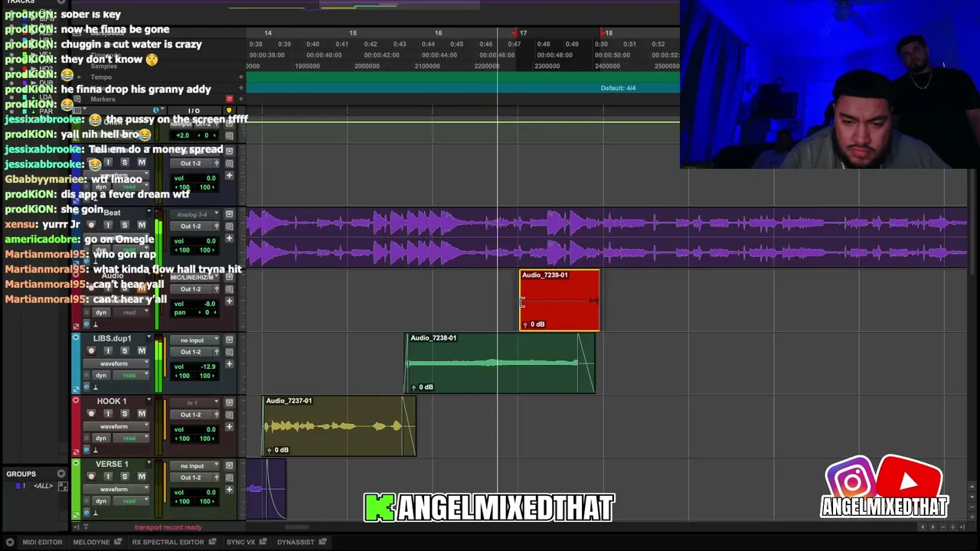Open the MIDI Editor tab

click(x=42, y=542)
